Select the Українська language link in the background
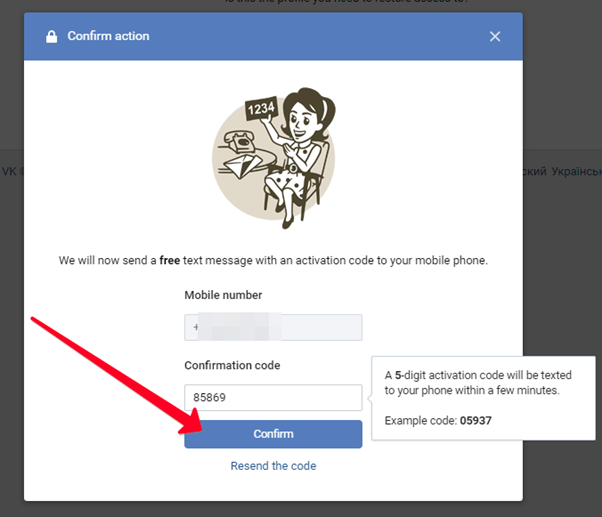This screenshot has width=602, height=517. pyautogui.click(x=576, y=171)
